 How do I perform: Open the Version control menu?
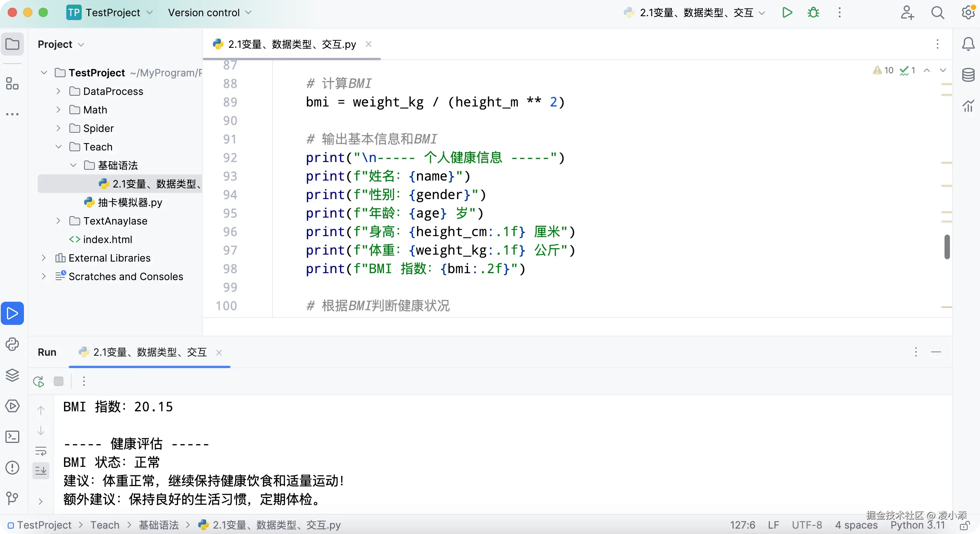point(209,13)
